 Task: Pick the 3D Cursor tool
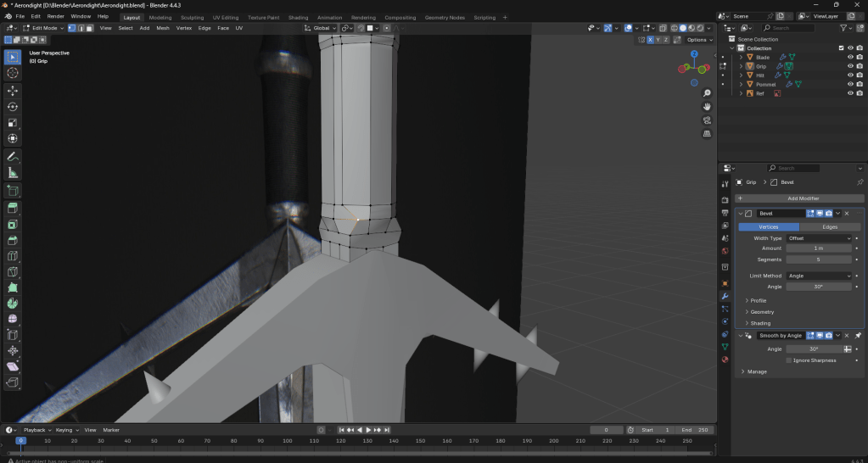(13, 73)
